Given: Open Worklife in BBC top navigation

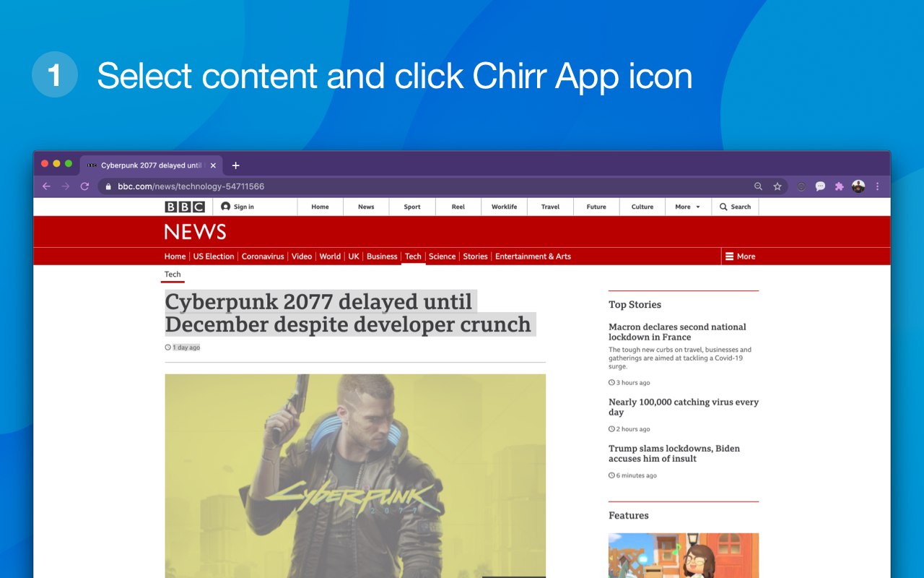Looking at the screenshot, I should point(504,207).
